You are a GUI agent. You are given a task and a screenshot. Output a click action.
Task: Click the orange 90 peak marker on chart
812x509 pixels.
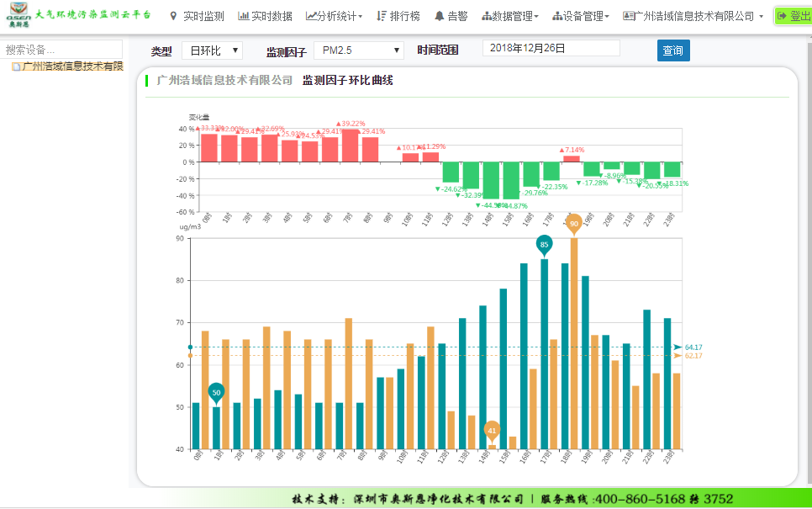(x=574, y=224)
